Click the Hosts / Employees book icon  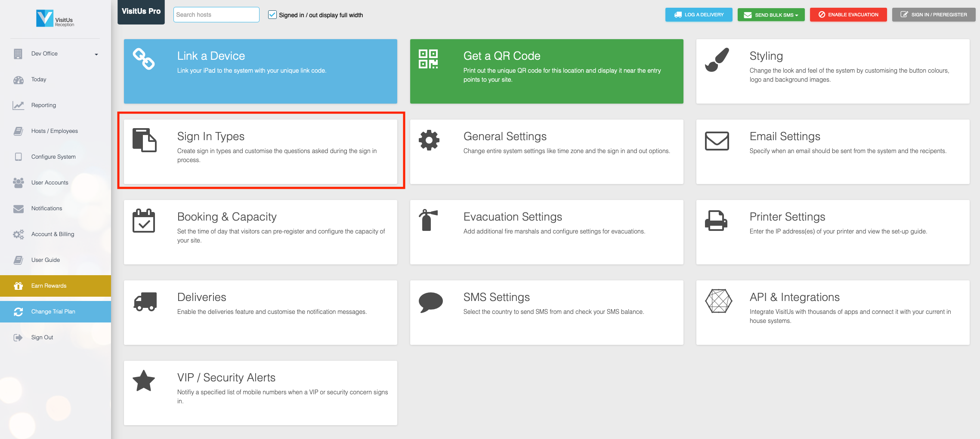[x=18, y=131]
